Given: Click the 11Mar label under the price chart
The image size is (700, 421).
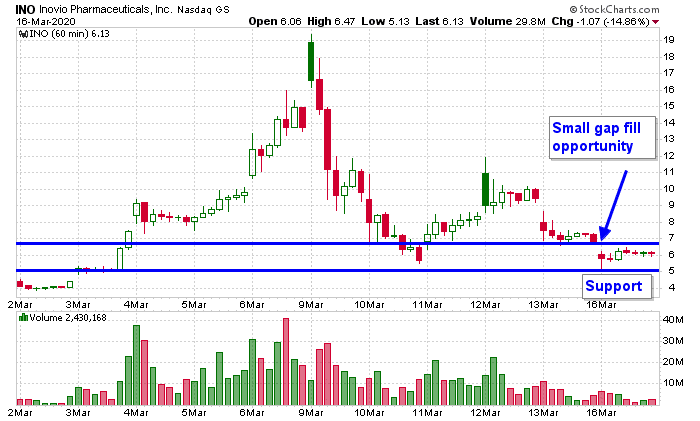Looking at the screenshot, I should 427,305.
